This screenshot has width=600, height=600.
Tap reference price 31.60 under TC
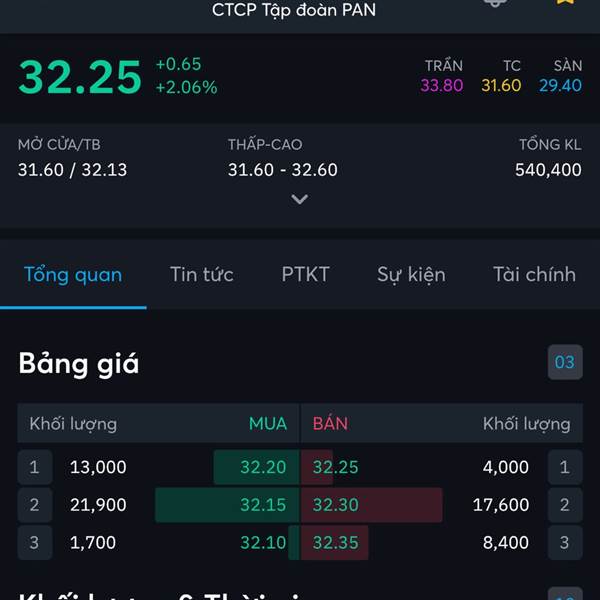[x=501, y=85]
